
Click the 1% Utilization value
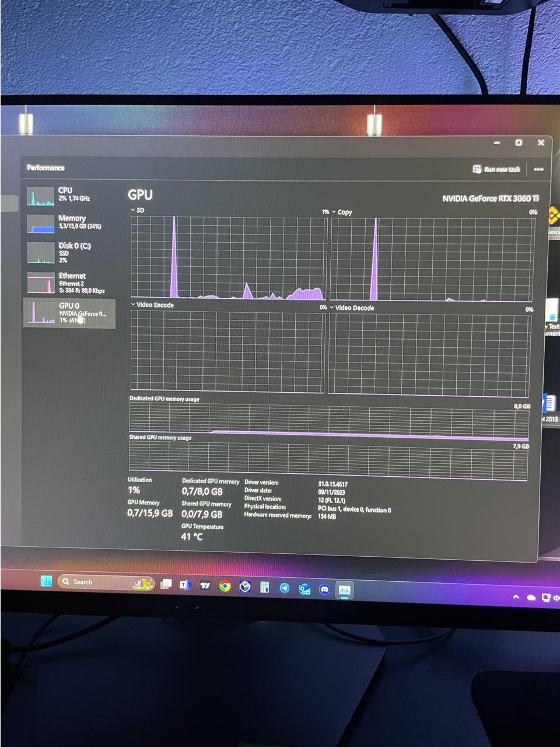134,490
